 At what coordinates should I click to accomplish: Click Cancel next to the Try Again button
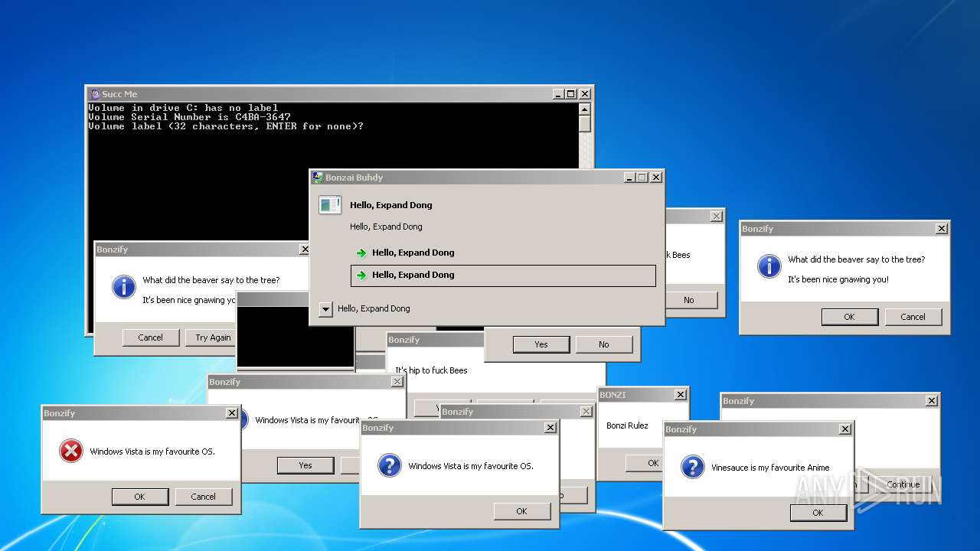151,337
